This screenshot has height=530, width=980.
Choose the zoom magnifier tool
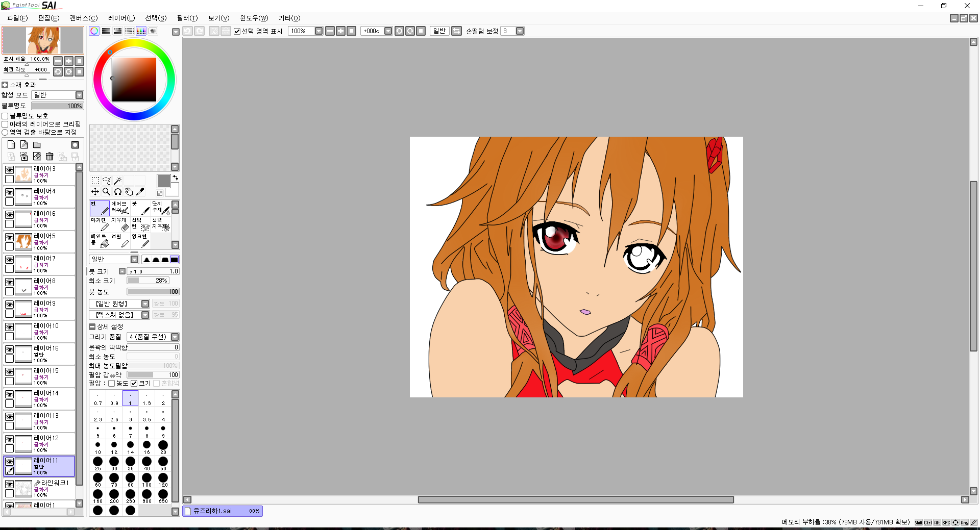click(107, 192)
